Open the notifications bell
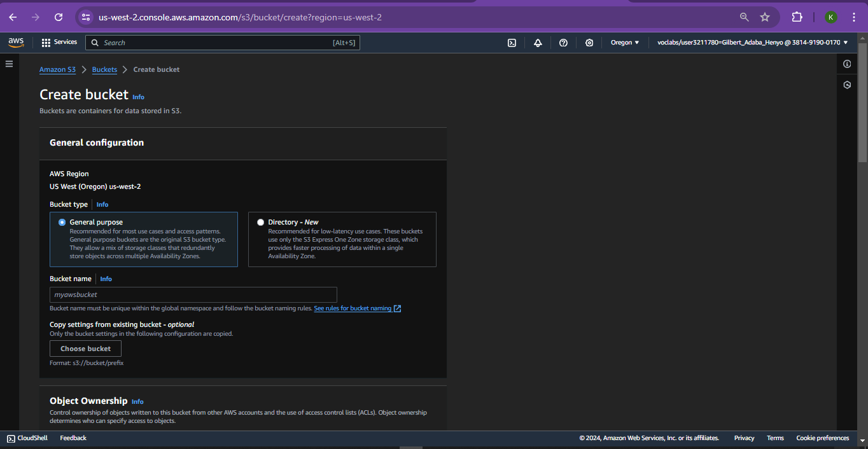This screenshot has height=449, width=868. (x=538, y=43)
